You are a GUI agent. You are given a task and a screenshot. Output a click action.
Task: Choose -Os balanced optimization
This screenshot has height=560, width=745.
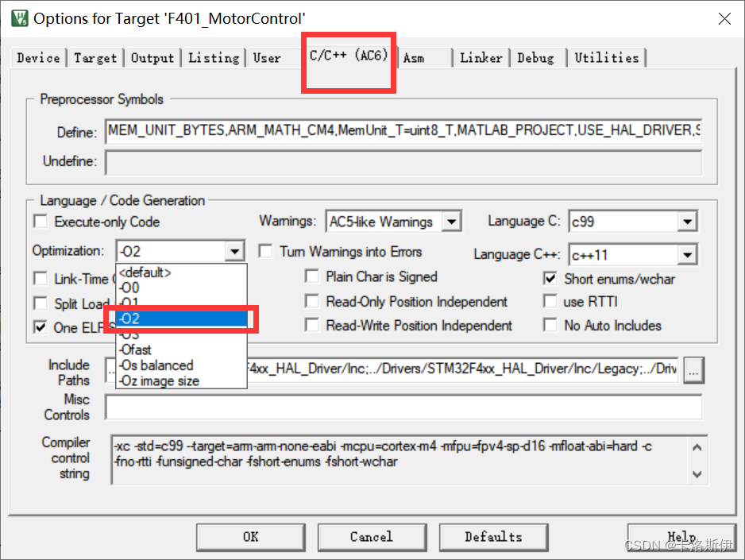coord(182,365)
